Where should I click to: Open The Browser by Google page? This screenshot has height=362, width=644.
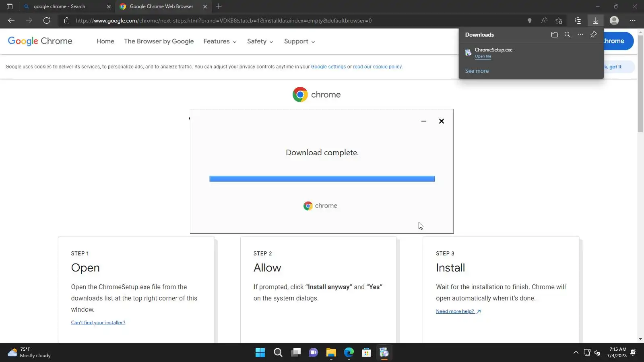pyautogui.click(x=159, y=41)
